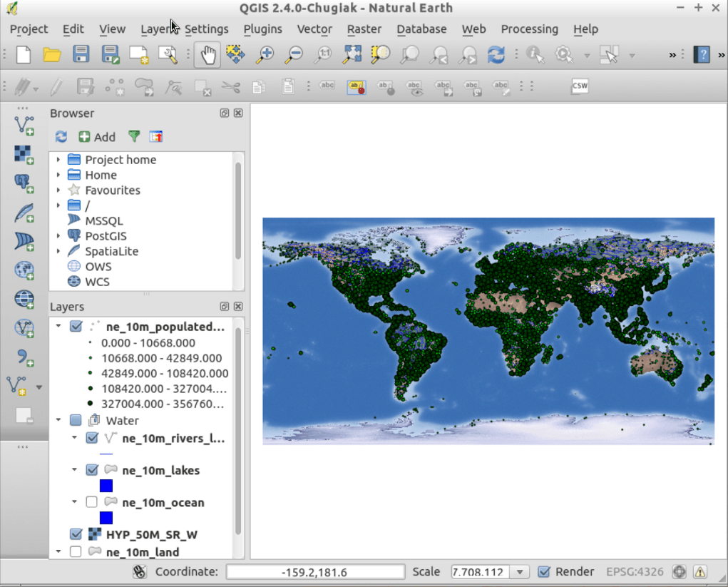
Task: Open the Processing menu
Action: (x=529, y=29)
